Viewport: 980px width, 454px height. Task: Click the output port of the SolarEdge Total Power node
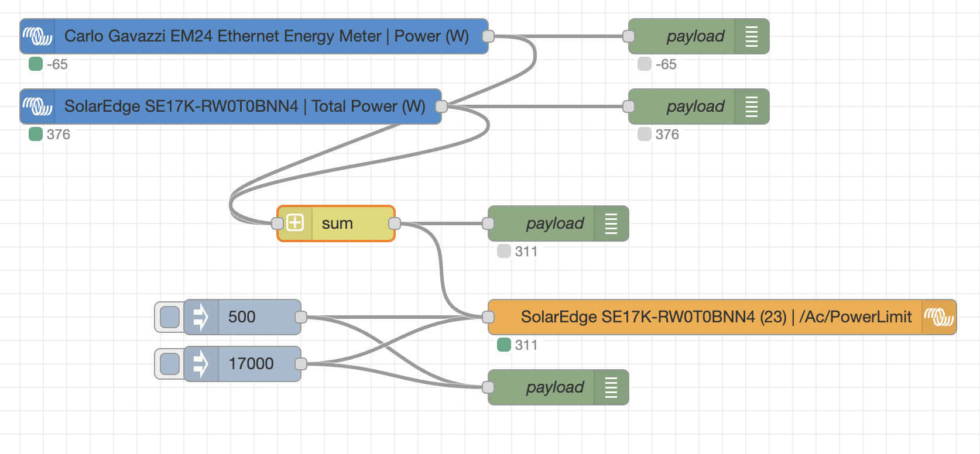(441, 106)
